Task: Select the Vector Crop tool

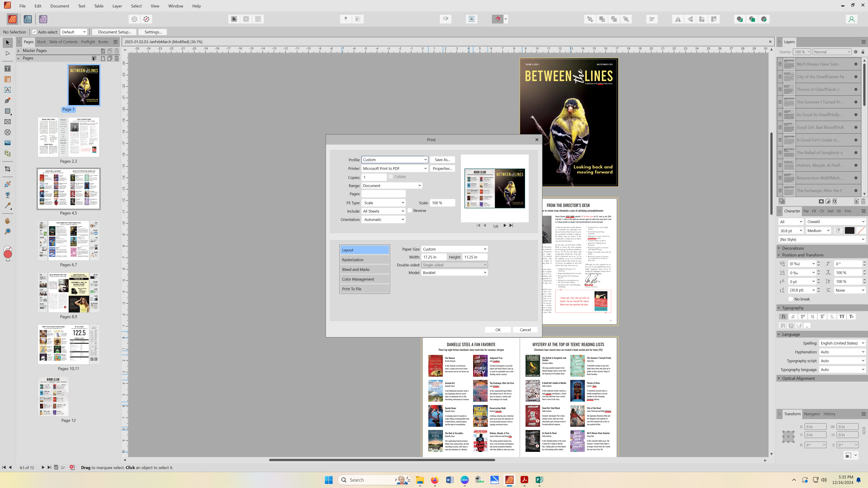Action: click(7, 169)
